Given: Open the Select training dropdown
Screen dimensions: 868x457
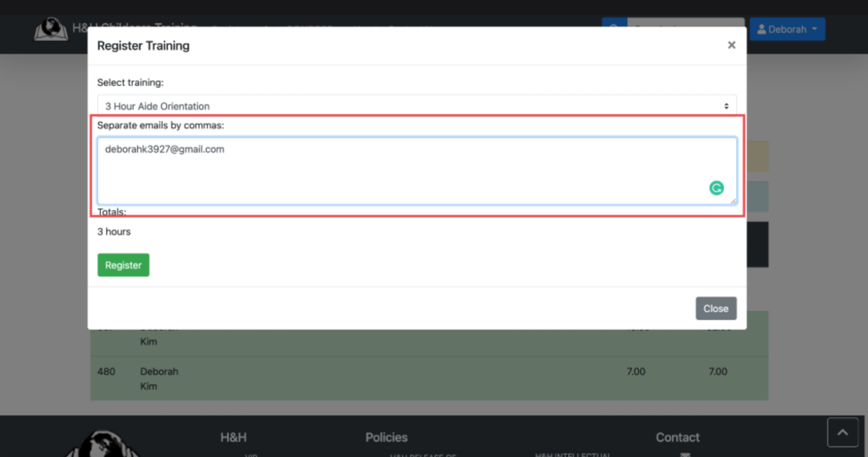Looking at the screenshot, I should [416, 106].
